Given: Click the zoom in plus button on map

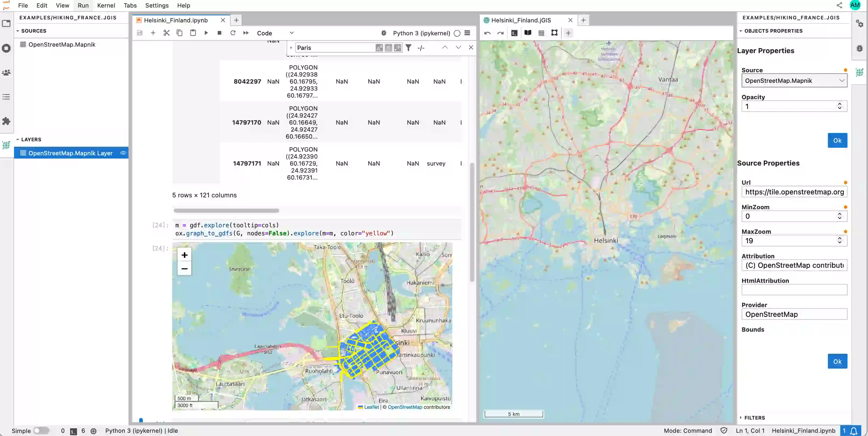Looking at the screenshot, I should tap(184, 255).
